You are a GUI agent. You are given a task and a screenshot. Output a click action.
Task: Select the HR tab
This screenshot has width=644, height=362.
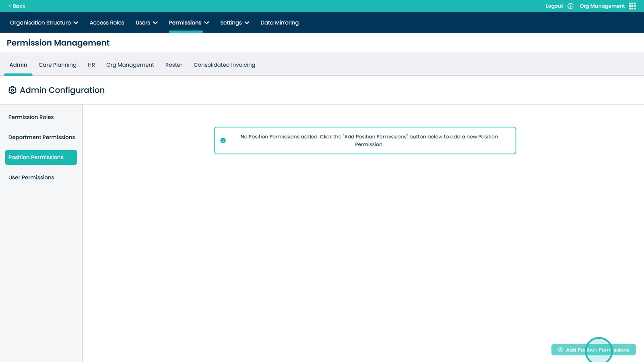91,65
